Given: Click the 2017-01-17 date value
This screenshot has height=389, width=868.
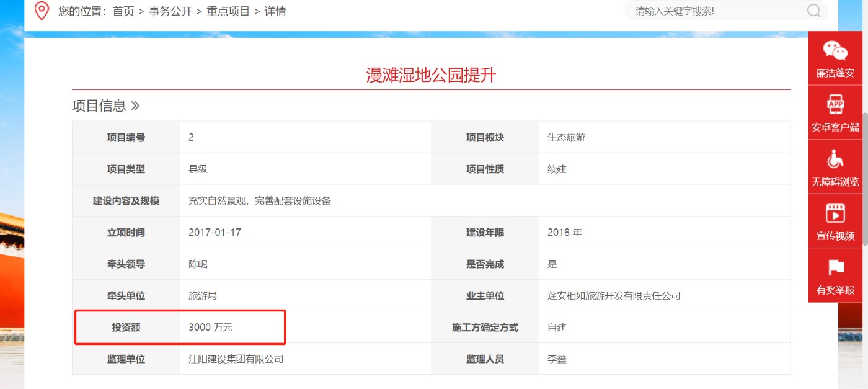Looking at the screenshot, I should [215, 232].
